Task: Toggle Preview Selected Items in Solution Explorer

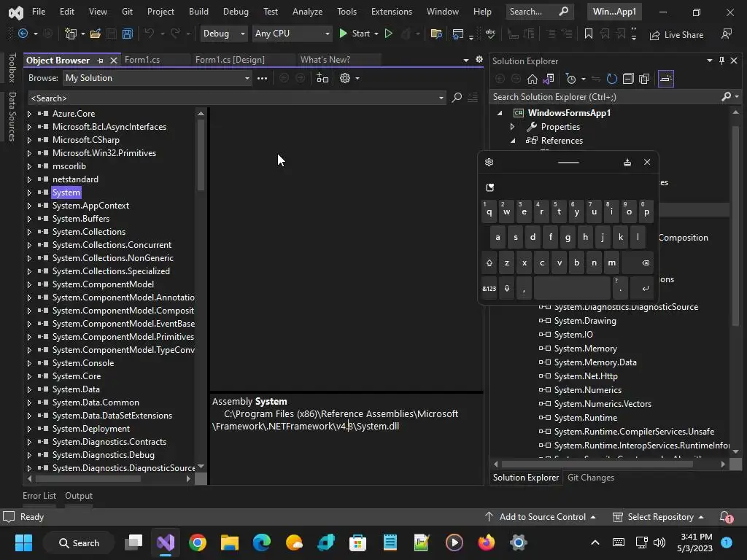Action: [x=665, y=79]
